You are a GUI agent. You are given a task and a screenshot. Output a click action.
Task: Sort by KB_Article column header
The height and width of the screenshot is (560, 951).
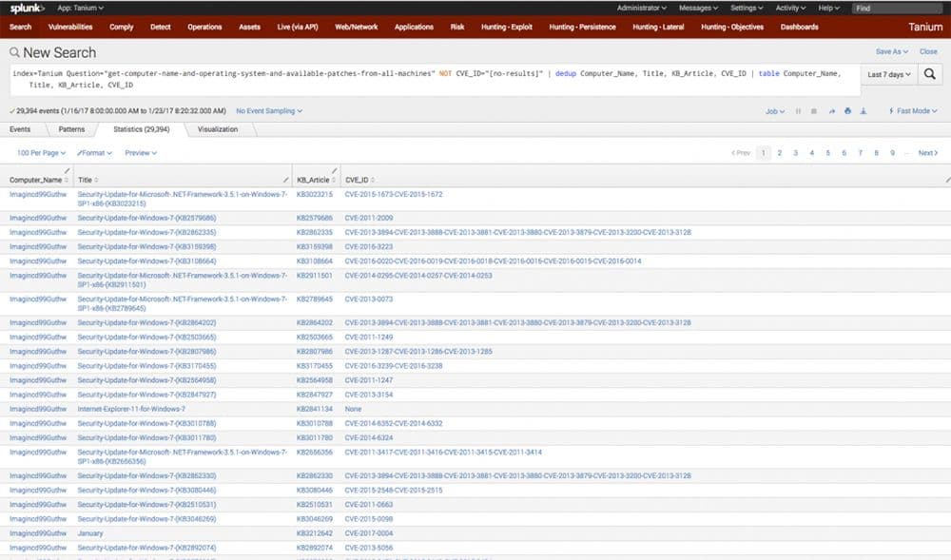(316, 180)
